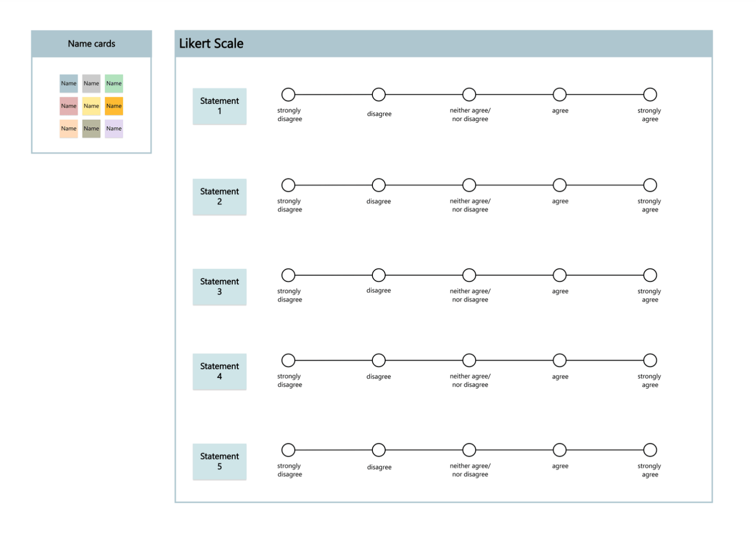Choose the pale yellow Name card
Screen dimensions: 756x536
(x=92, y=106)
